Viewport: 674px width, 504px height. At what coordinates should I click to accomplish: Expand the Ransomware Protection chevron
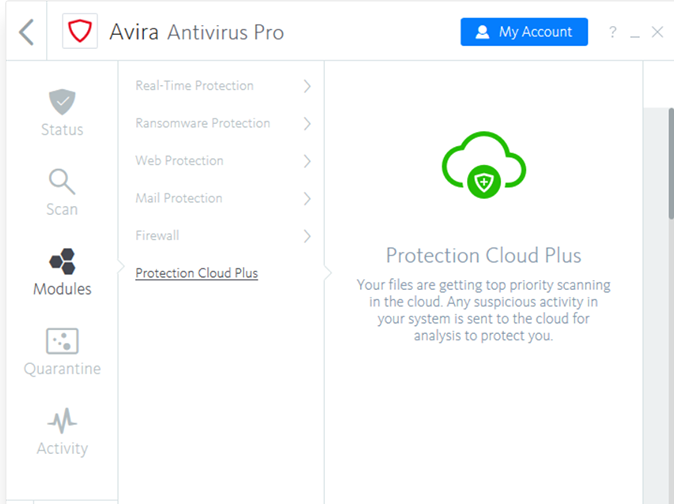tap(307, 123)
